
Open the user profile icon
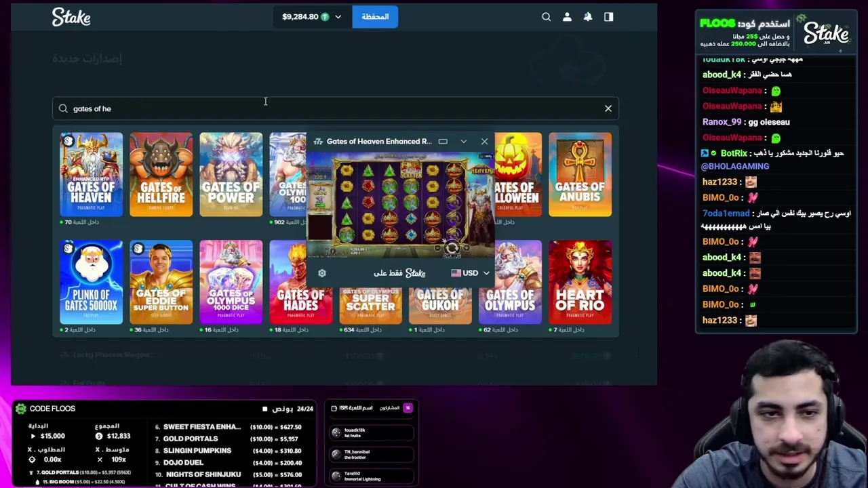pos(567,17)
